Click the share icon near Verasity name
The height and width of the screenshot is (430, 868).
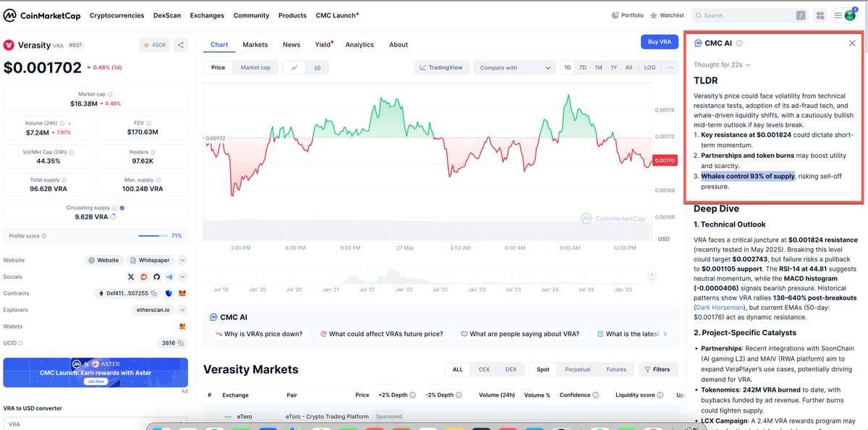[181, 45]
